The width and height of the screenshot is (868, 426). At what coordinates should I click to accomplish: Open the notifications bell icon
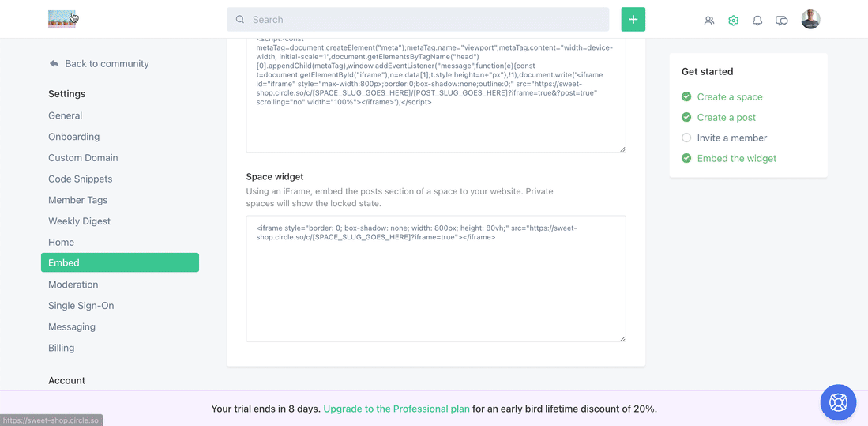(757, 21)
